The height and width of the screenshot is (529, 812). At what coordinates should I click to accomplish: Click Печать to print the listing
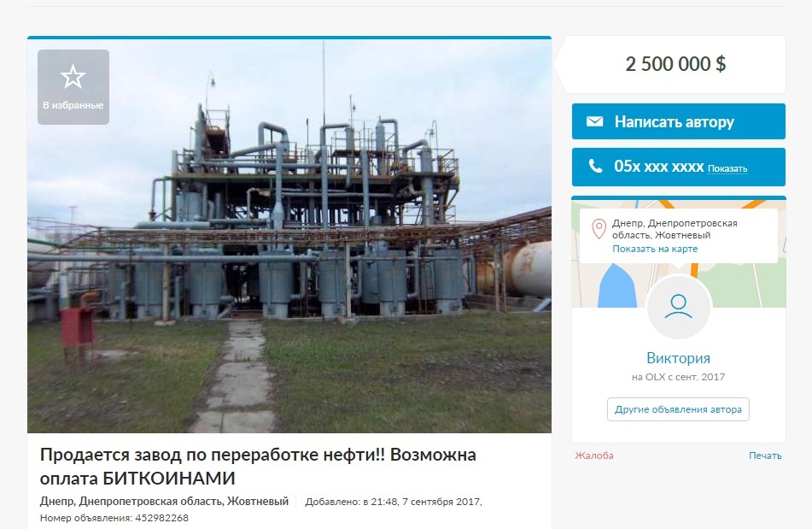tap(765, 456)
